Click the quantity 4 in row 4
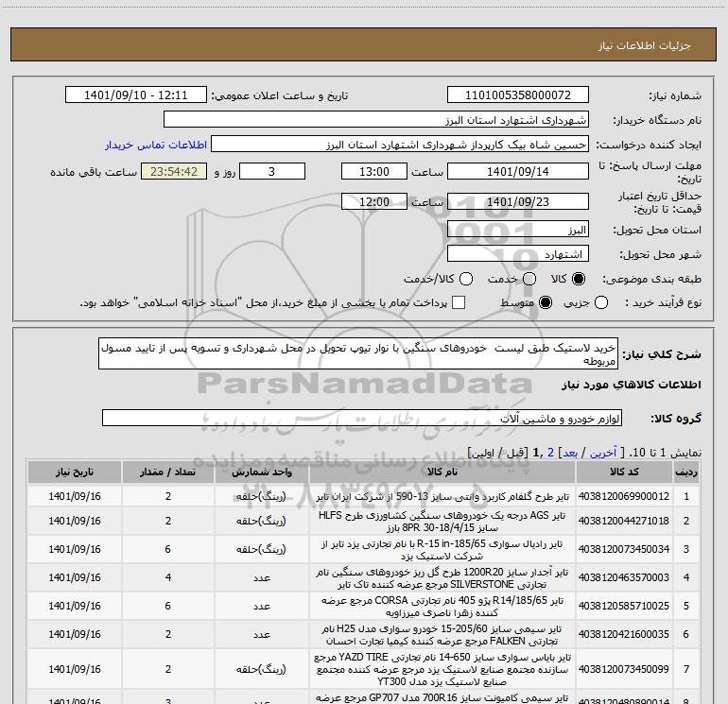 coord(168,577)
